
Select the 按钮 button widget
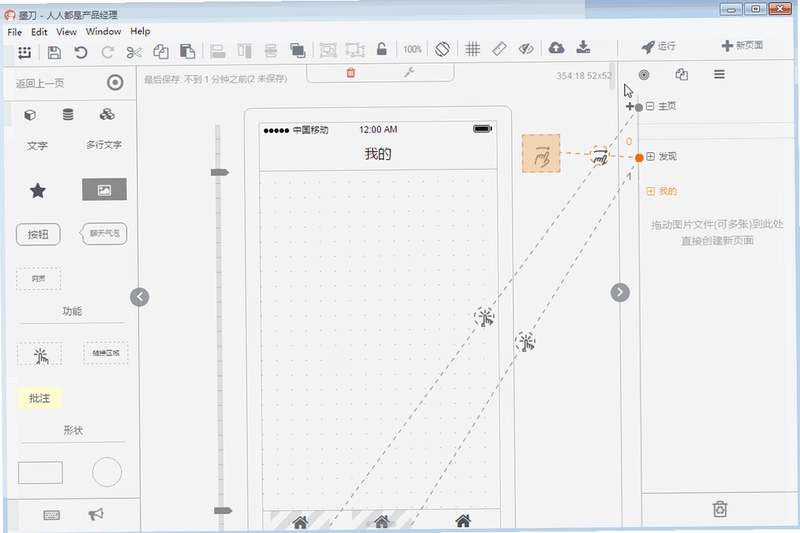point(38,235)
